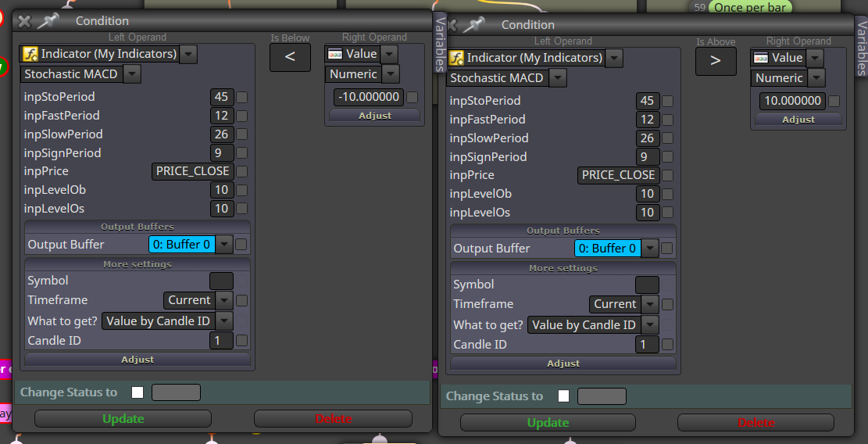This screenshot has height=444, width=868.
Task: Enable Change Status to checkbox in right window
Action: pos(563,396)
